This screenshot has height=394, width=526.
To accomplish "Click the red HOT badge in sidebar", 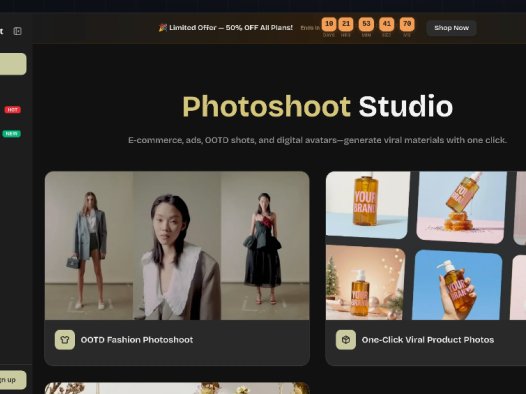I will click(13, 110).
